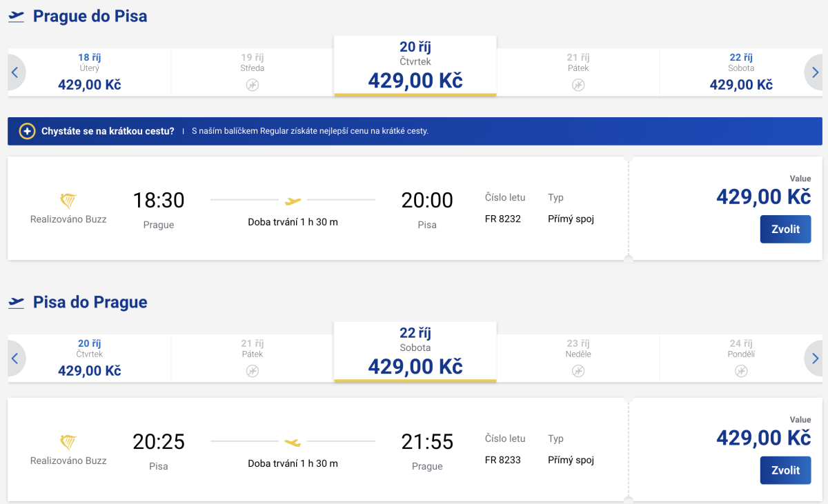Choose the 20 říj Čtvrtek outbound date tab

pyautogui.click(x=415, y=66)
